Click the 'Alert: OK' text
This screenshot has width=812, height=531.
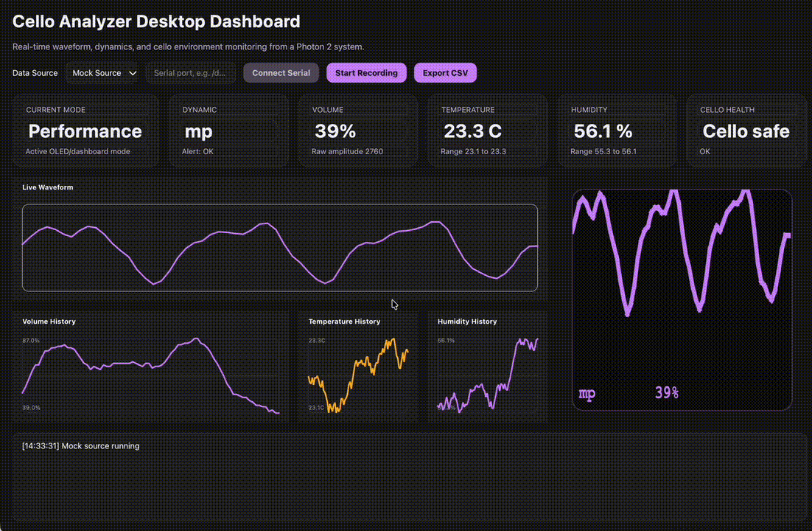[197, 151]
